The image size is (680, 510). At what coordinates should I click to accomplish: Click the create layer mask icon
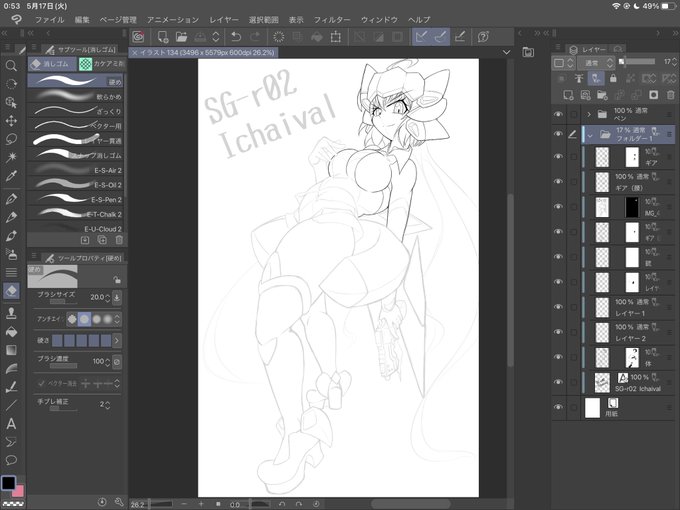[x=653, y=95]
